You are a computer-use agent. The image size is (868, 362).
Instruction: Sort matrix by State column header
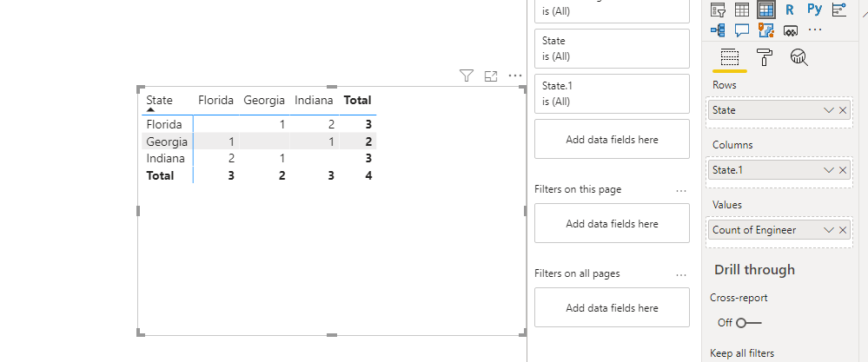coord(159,101)
